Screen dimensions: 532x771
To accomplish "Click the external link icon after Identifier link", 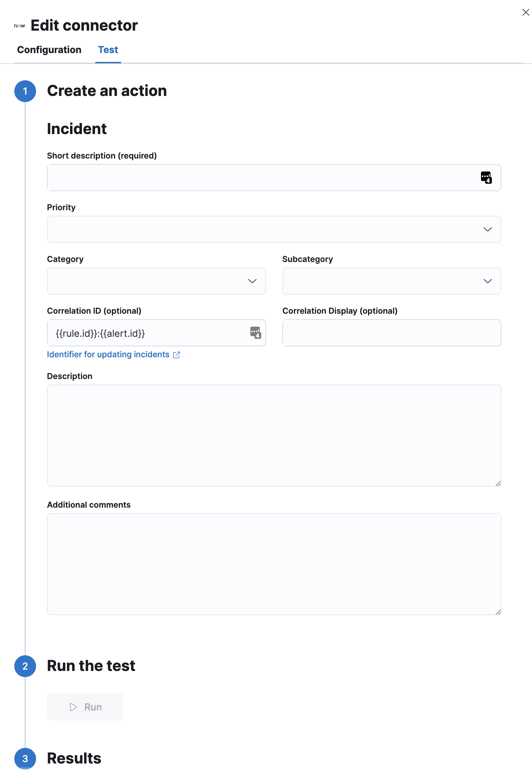I will (177, 355).
